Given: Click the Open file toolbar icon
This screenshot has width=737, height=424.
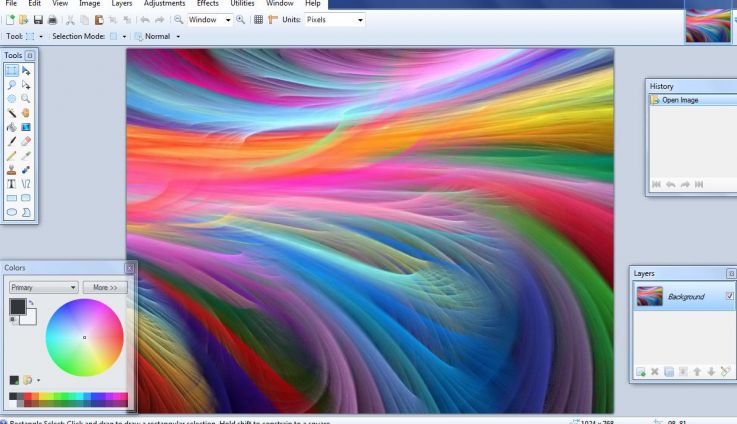Looking at the screenshot, I should coord(24,20).
